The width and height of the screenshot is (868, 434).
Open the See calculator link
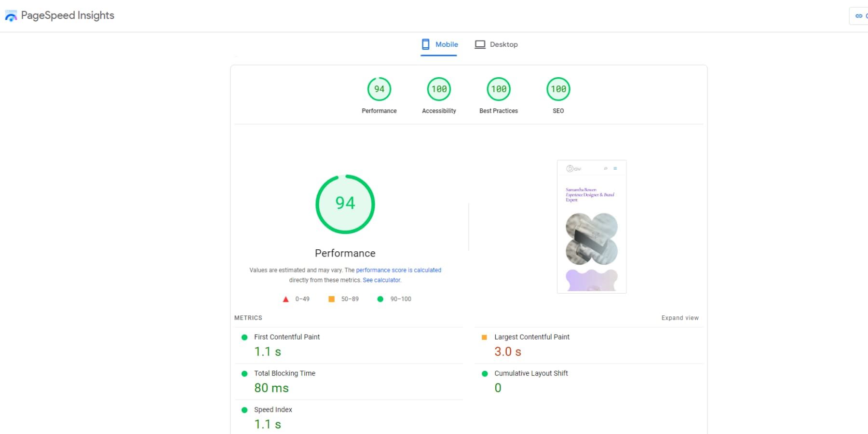(x=381, y=280)
